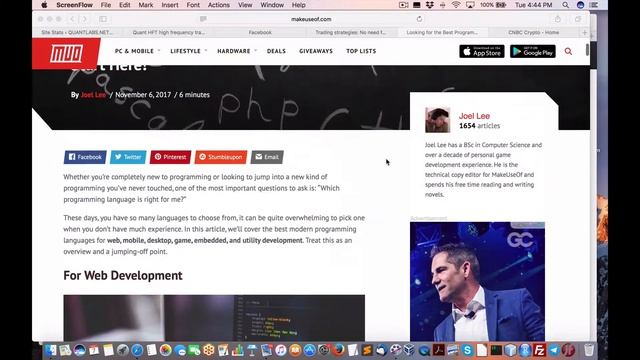This screenshot has height=360, width=640.
Task: Switch to the Facebook tab
Action: tap(260, 32)
